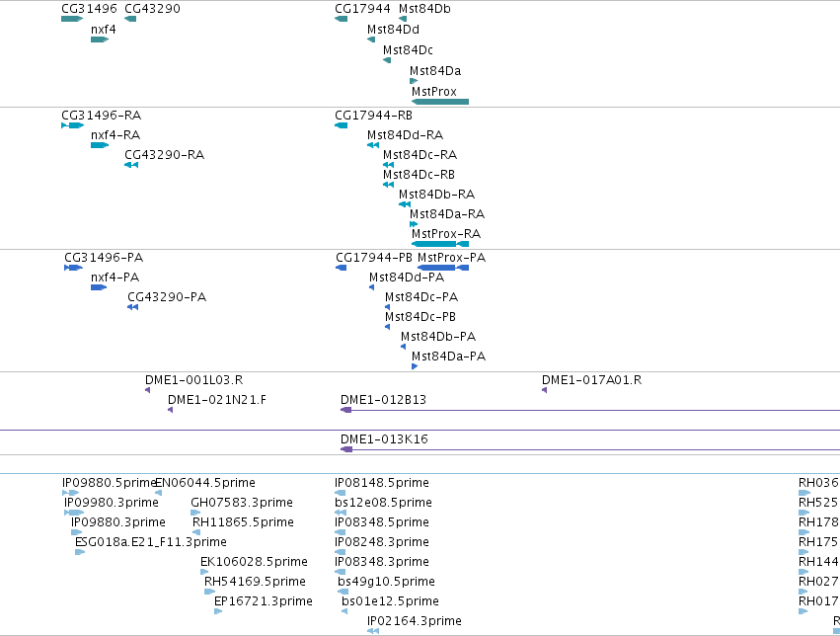Click the DME1-013K16 BAC clone arrowhead
Screen dimensions: 840x636
[x=346, y=449]
